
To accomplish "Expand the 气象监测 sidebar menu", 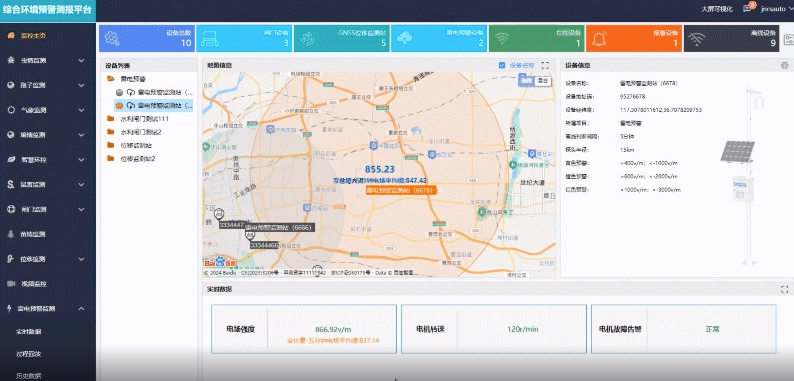I will coord(48,110).
